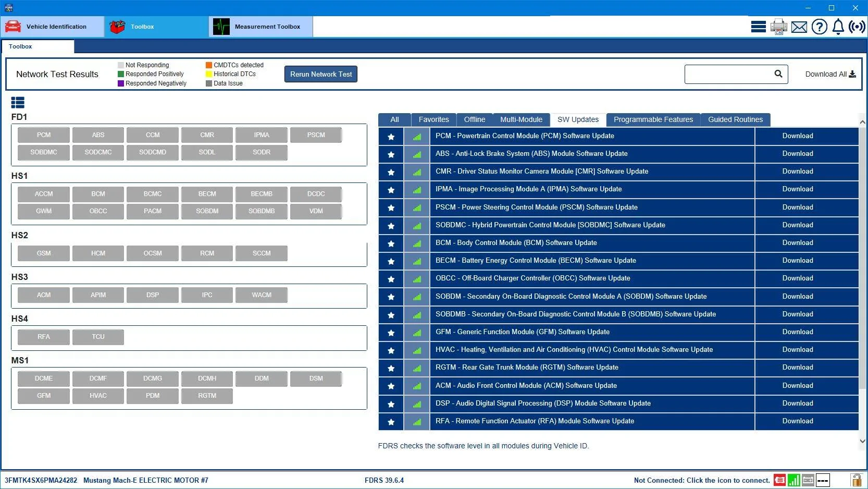
Task: Click the Not Connected status message
Action: coord(702,481)
